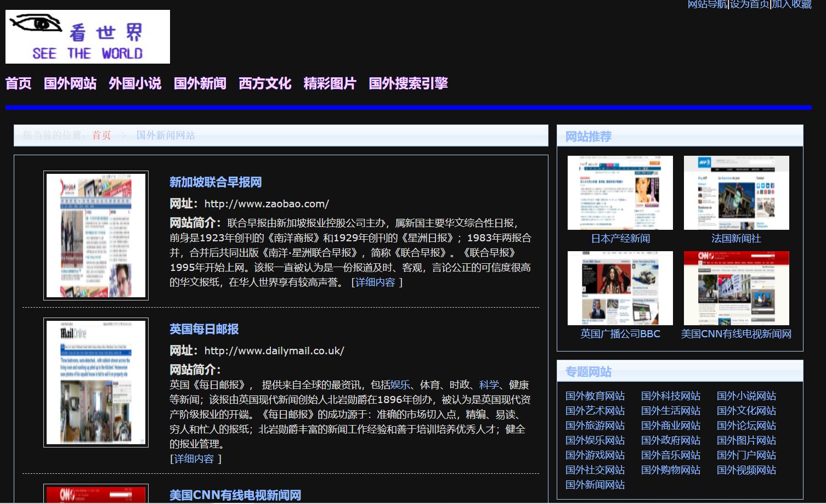Open the 新加坡联合早报网 title link
826x504 pixels.
point(216,182)
